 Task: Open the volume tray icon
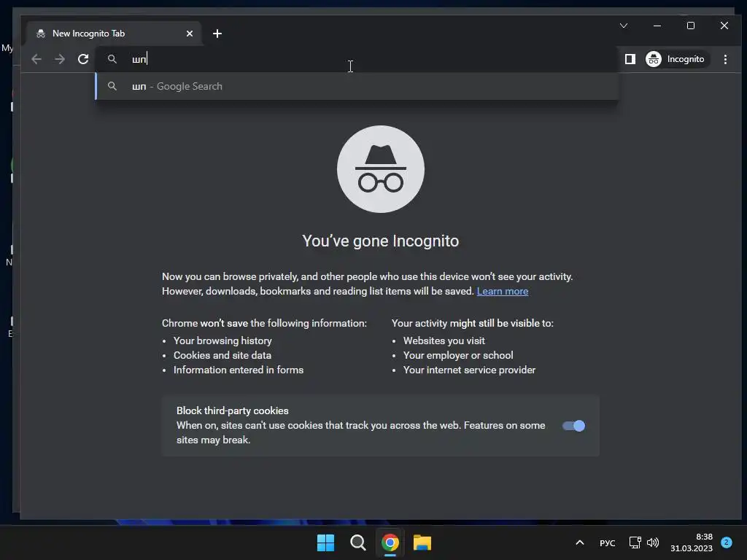[653, 542]
